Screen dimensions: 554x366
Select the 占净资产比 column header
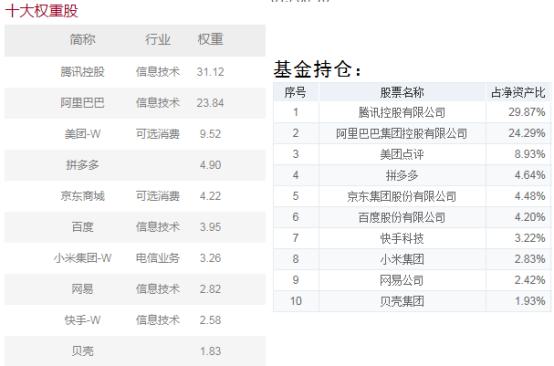pos(518,93)
